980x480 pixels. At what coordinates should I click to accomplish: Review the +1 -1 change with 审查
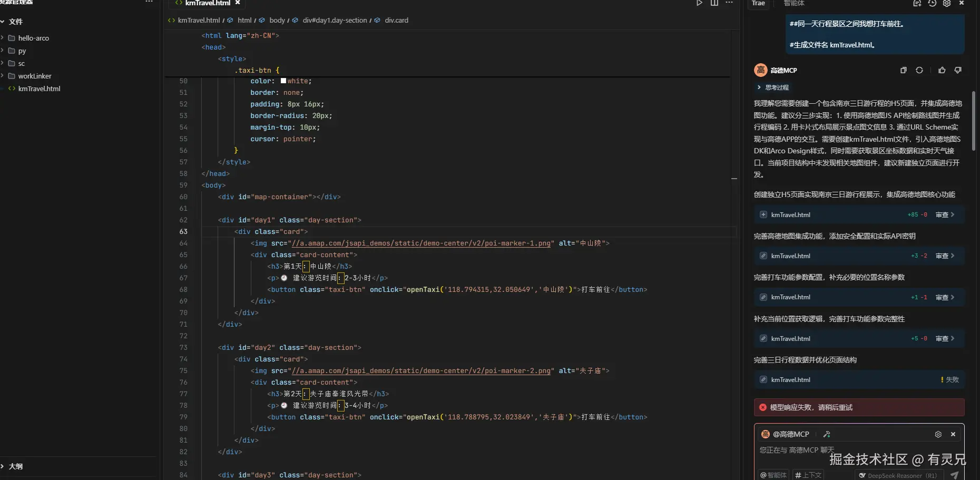click(945, 298)
